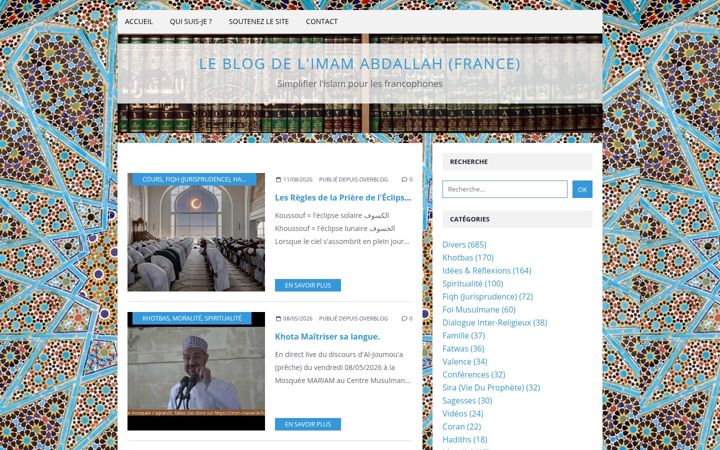Click the date 08/05/2026
This screenshot has width=720, height=450.
coord(298,318)
